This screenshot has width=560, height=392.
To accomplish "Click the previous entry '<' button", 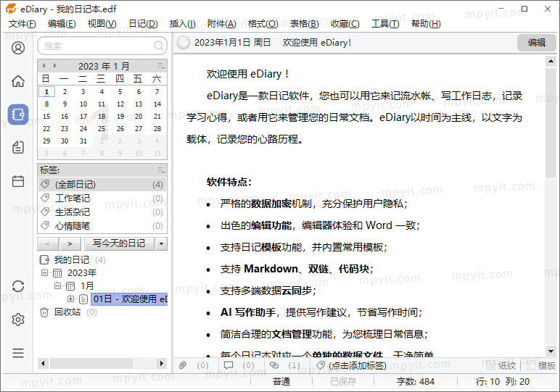I will coord(48,244).
